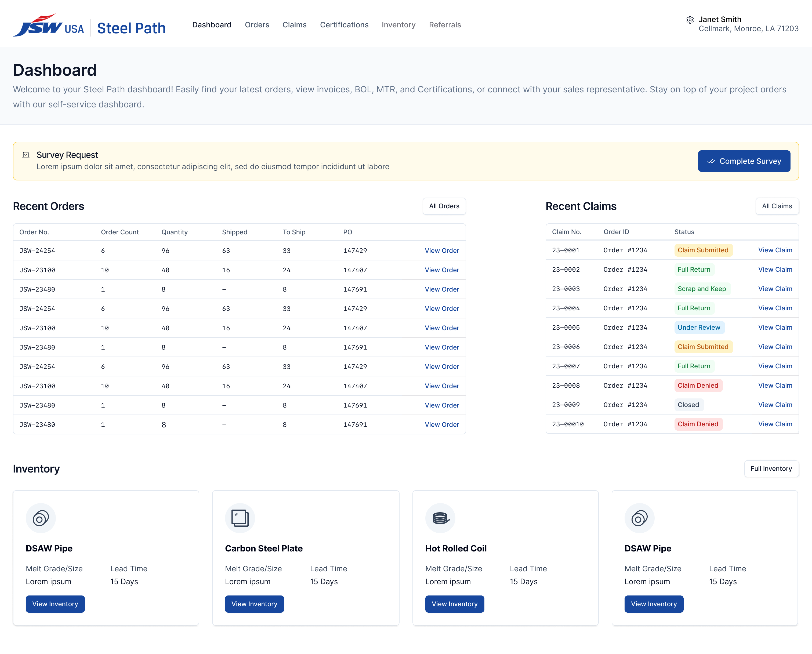Click the Janet Smith user name
This screenshot has height=654, width=812.
click(x=720, y=20)
